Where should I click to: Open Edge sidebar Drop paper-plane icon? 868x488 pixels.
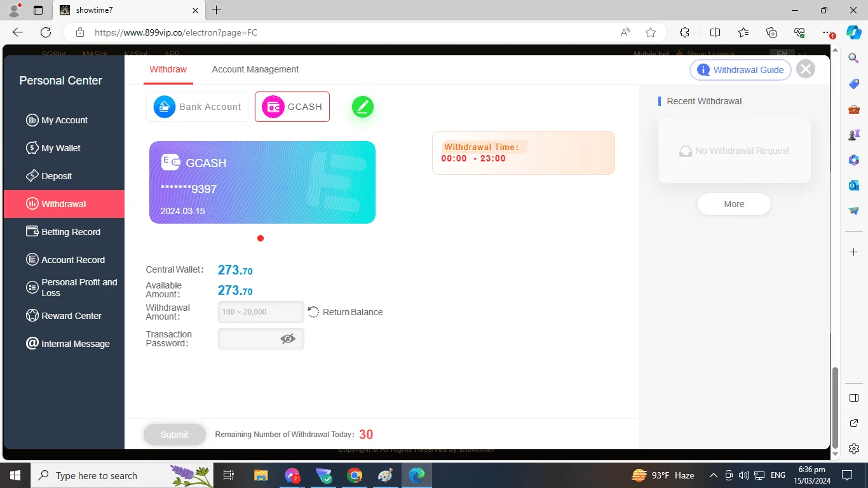(854, 211)
